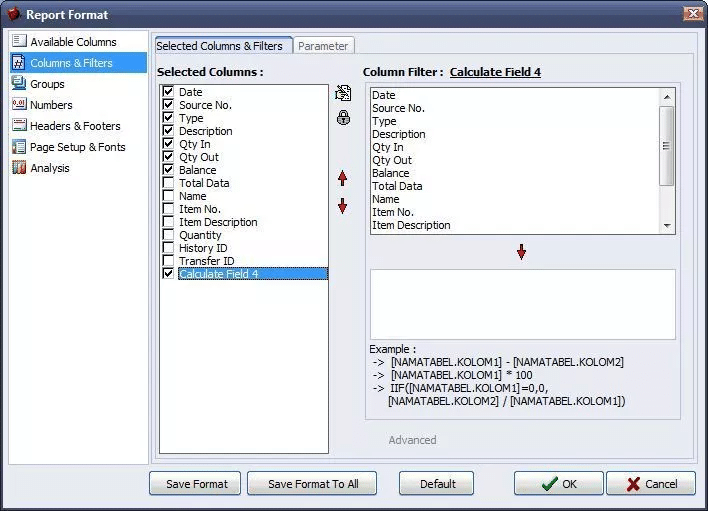Image resolution: width=709 pixels, height=511 pixels.
Task: Uncheck the Description column checkbox
Action: pyautogui.click(x=168, y=131)
